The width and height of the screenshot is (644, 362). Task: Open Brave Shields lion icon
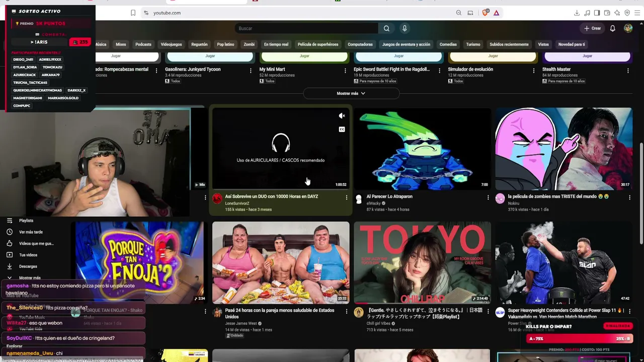point(485,13)
